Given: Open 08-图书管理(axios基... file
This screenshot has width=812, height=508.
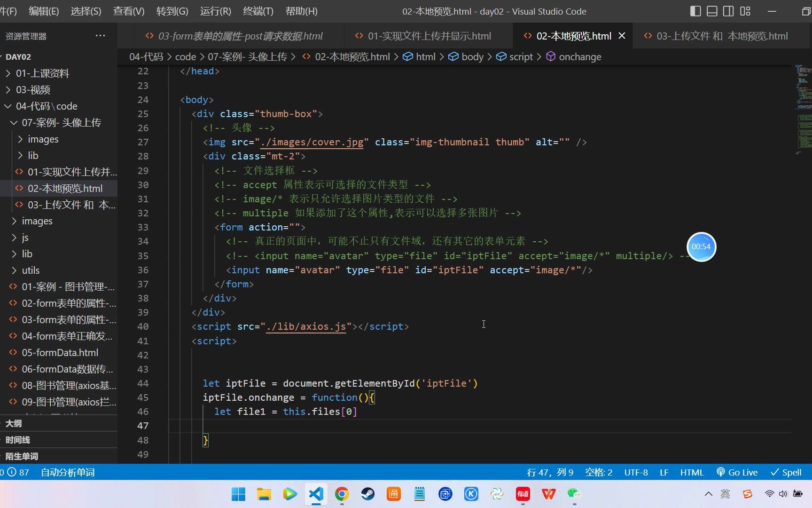Looking at the screenshot, I should [59, 386].
